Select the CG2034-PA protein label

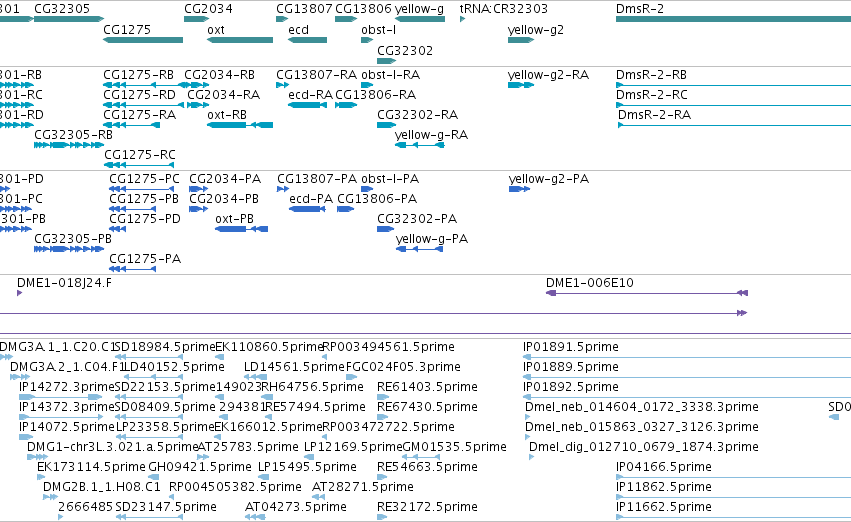(x=225, y=179)
